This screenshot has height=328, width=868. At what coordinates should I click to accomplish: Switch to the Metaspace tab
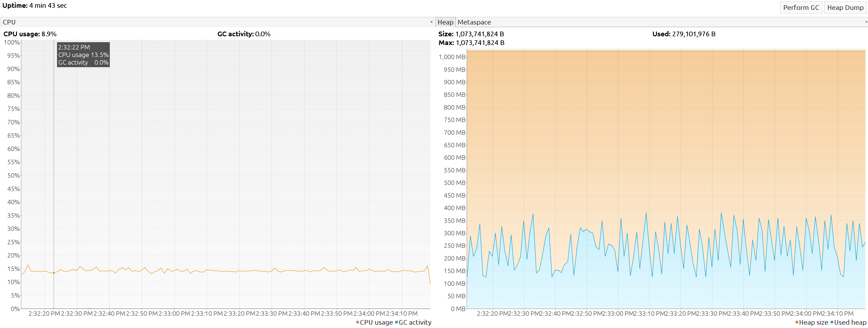474,22
